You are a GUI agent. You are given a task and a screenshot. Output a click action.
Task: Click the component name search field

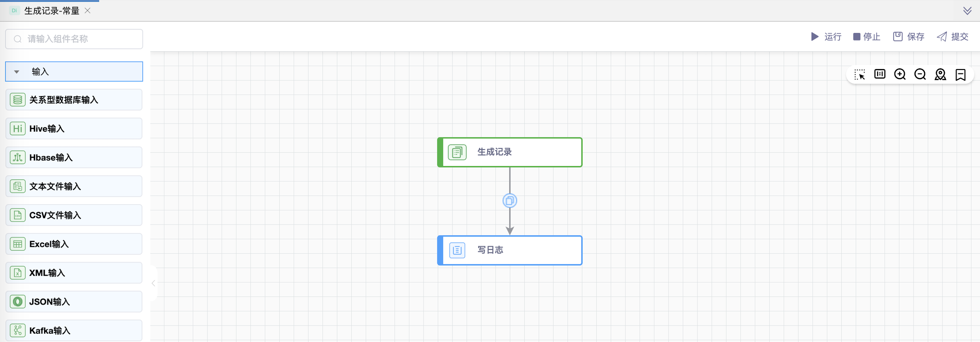pos(74,39)
